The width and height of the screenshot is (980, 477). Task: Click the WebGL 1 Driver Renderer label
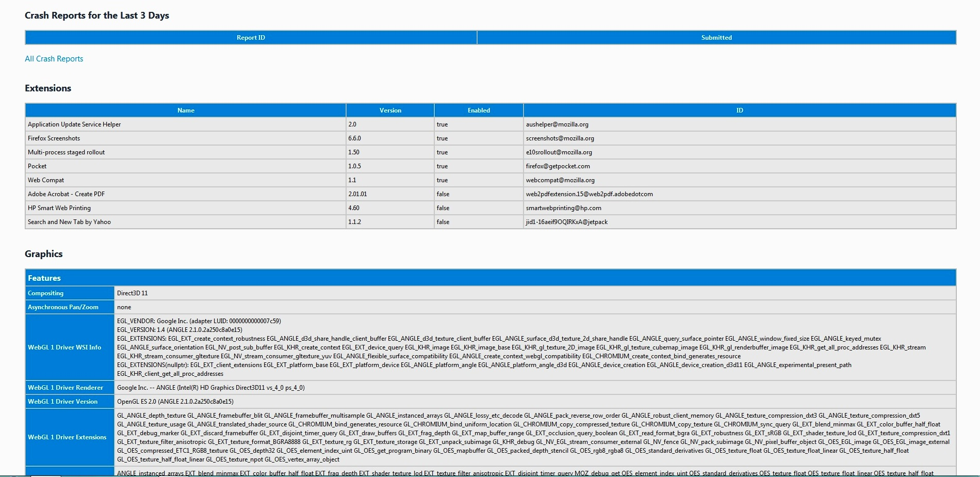[66, 388]
